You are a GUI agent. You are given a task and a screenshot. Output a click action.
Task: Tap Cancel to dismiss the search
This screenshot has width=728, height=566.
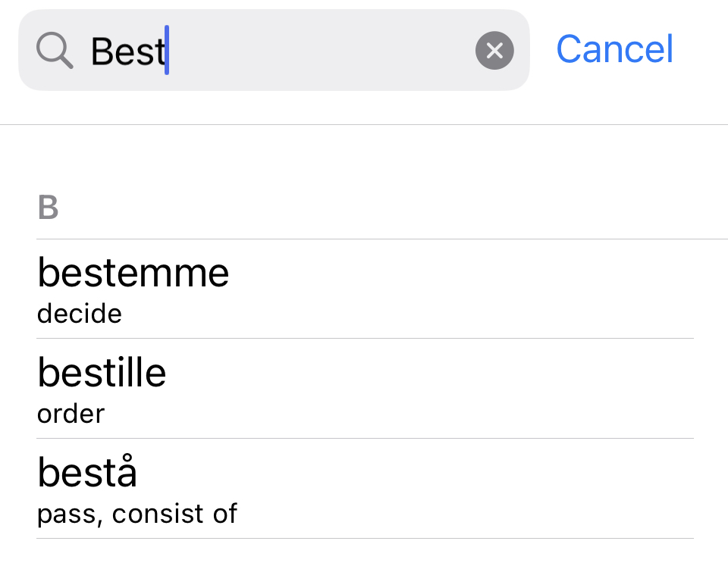coord(614,49)
